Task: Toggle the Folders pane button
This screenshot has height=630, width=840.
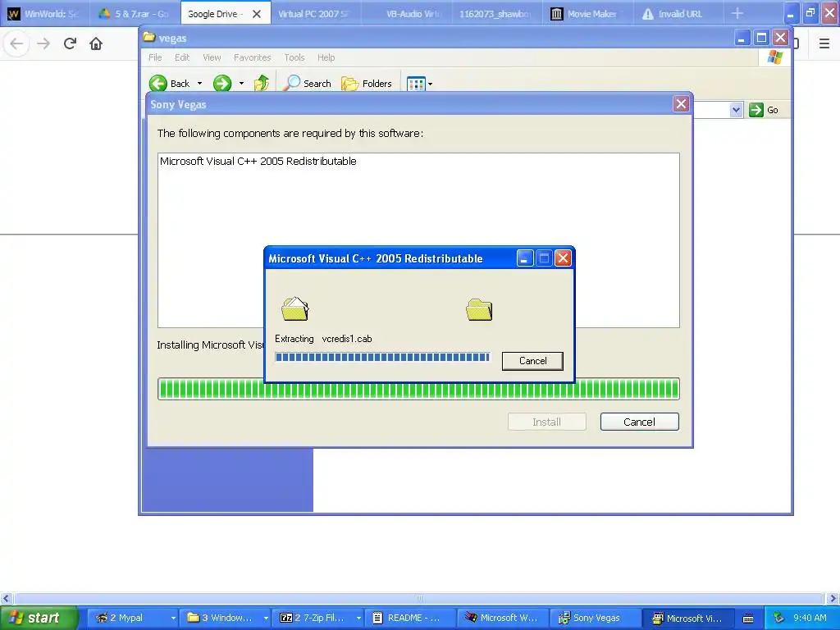Action: 367,83
